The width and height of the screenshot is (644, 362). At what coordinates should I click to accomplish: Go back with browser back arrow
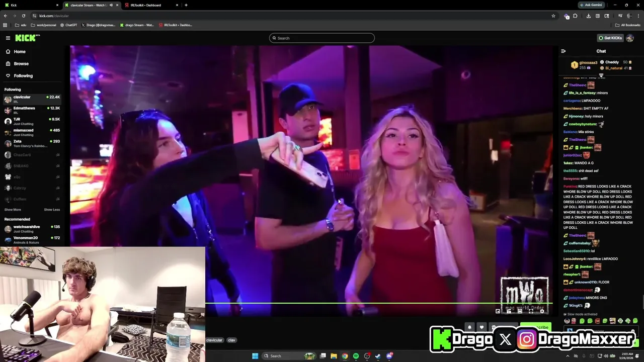[6, 16]
